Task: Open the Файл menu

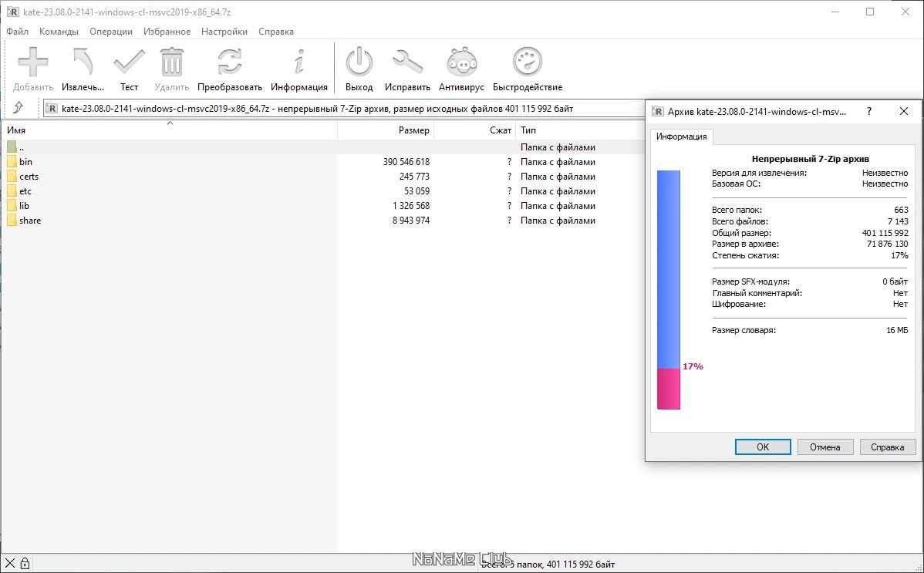Action: point(18,32)
